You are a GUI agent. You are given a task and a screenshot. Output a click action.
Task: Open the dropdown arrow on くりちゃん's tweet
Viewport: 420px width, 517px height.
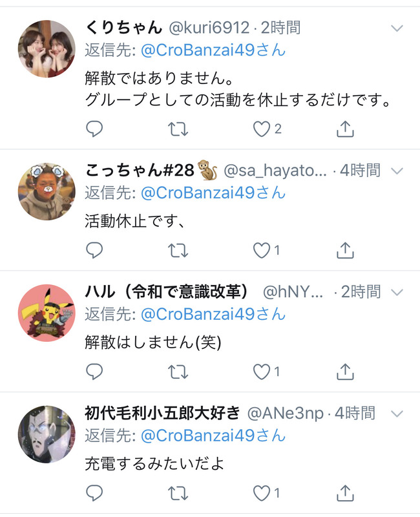pyautogui.click(x=397, y=28)
